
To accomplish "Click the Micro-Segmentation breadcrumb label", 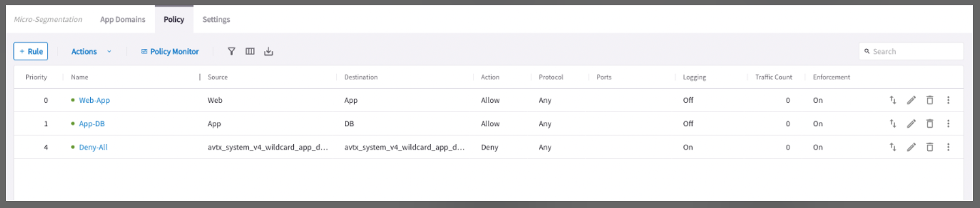I will coord(48,19).
